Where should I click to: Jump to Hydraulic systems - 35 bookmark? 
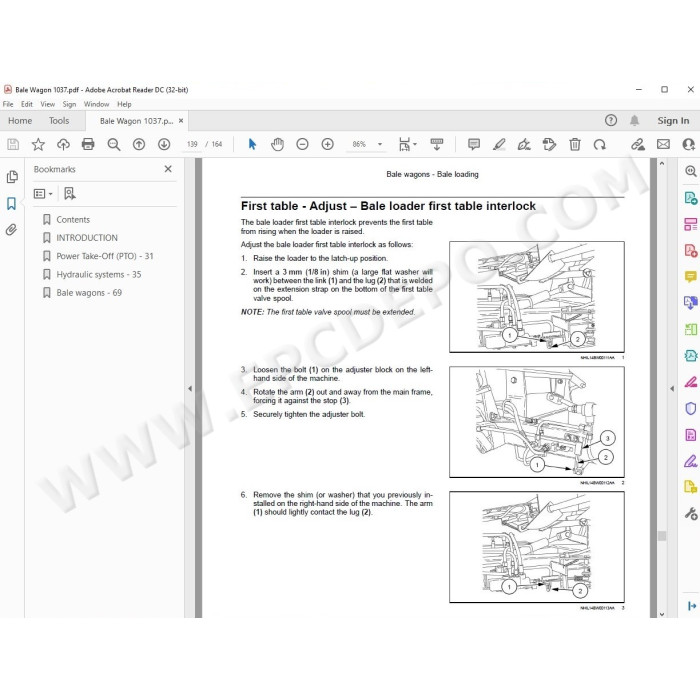click(99, 275)
